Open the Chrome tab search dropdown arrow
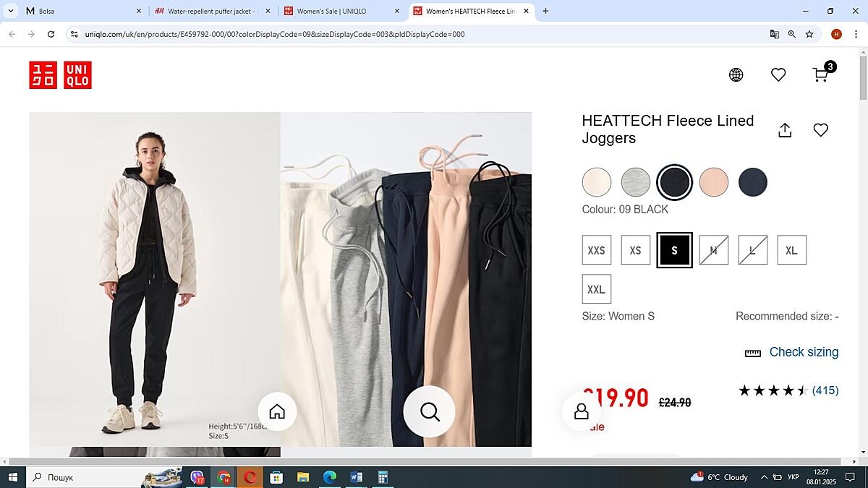 tap(11, 11)
